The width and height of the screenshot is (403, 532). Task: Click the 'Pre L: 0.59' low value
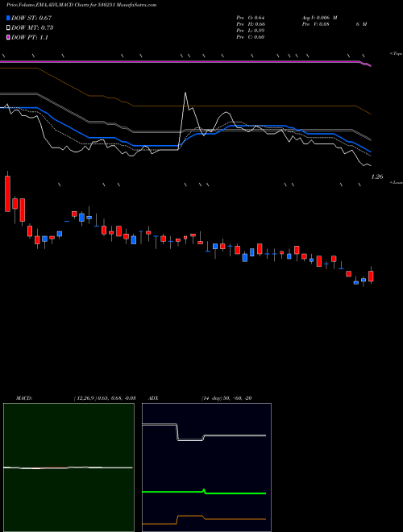click(251, 31)
